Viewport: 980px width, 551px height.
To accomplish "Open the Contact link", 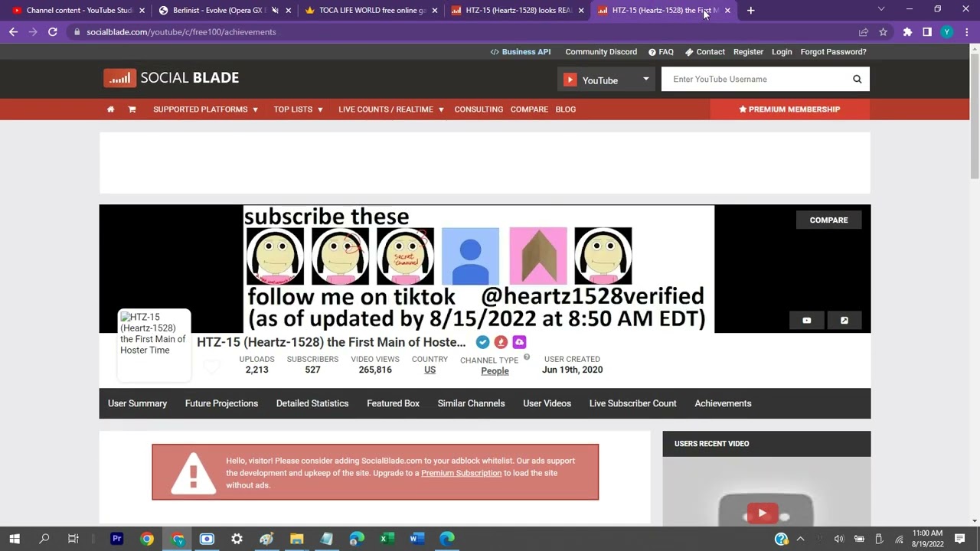I will pyautogui.click(x=704, y=52).
